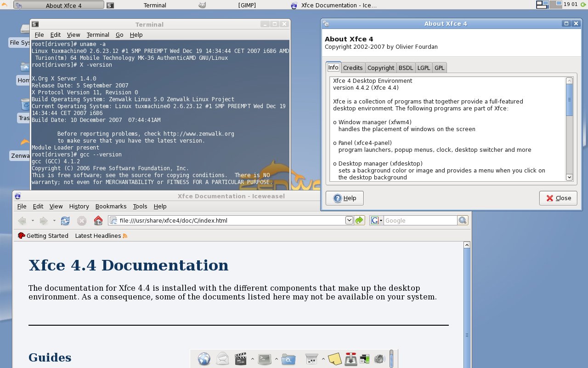Viewport: 588px width, 368px height.
Task: Open the Terminal window menu icon in its title bar
Action: point(35,24)
